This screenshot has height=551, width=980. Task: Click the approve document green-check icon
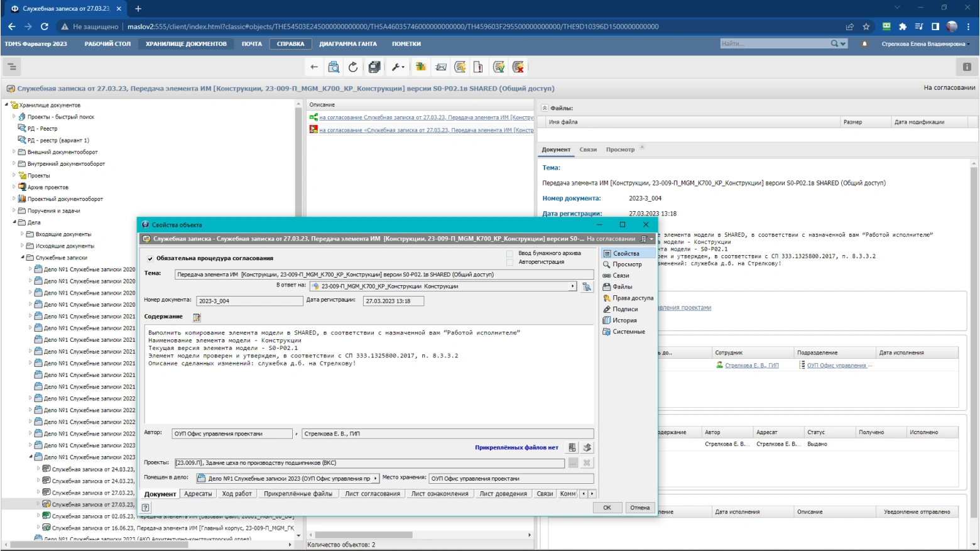[499, 67]
